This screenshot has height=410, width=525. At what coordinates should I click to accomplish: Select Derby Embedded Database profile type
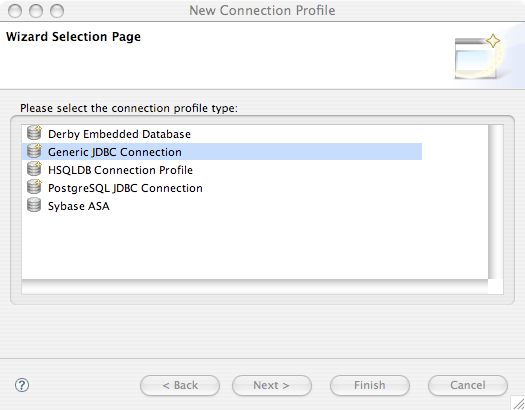[x=119, y=134]
